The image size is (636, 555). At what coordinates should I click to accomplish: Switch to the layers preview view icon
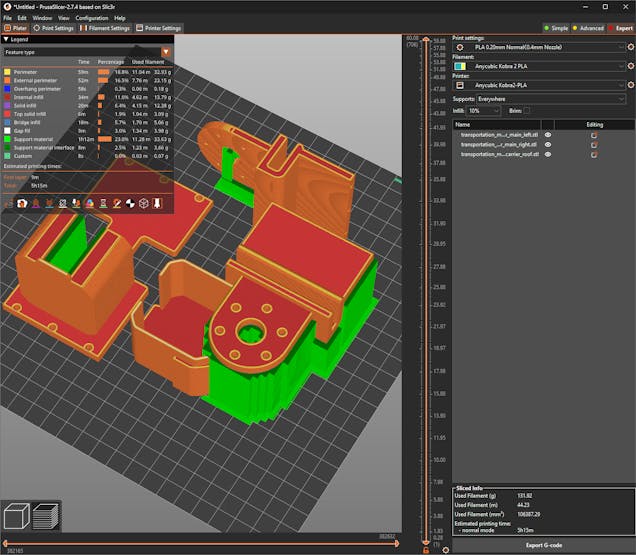point(45,518)
